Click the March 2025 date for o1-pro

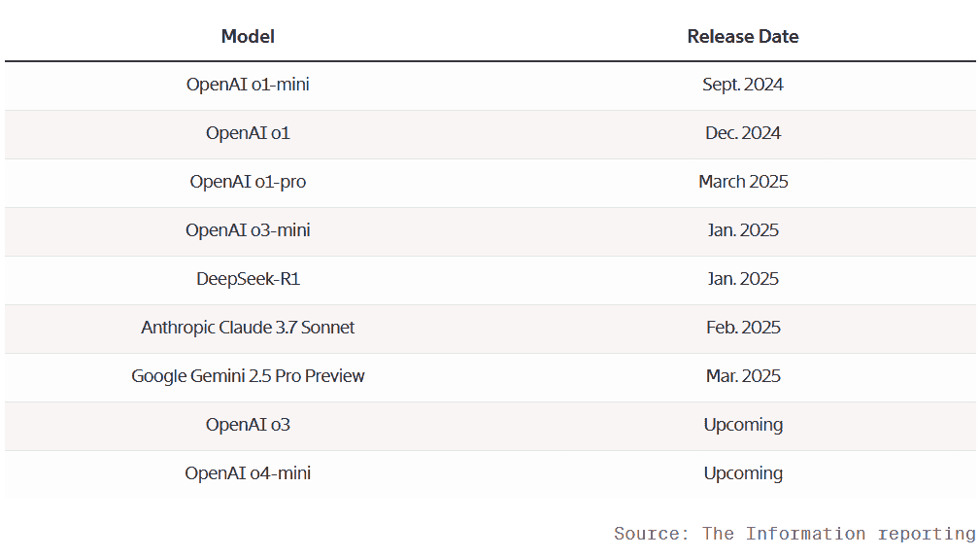(743, 182)
